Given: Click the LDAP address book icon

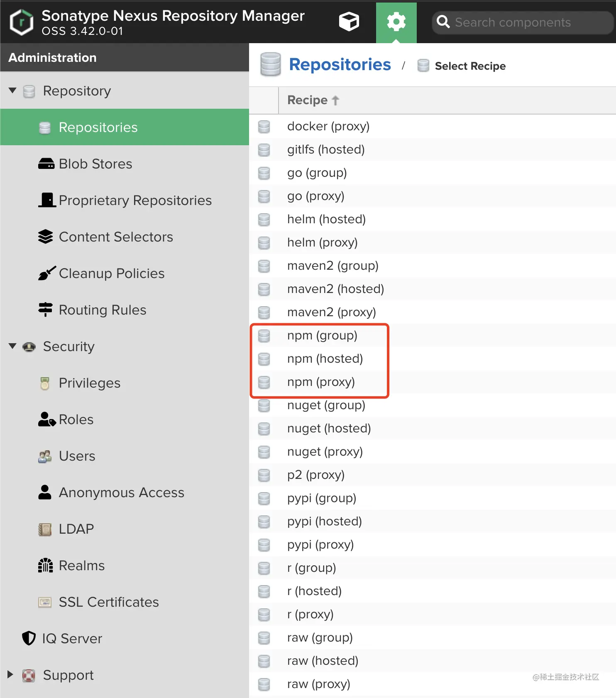Looking at the screenshot, I should click(x=45, y=529).
